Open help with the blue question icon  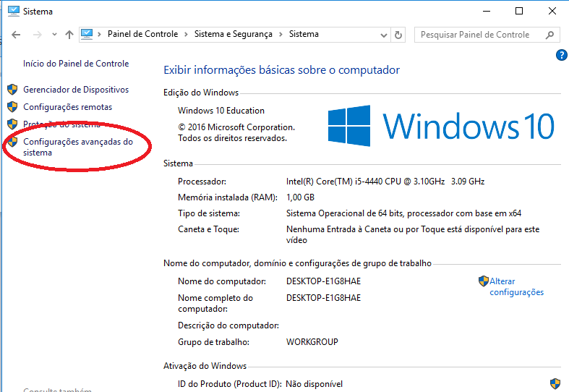click(x=561, y=55)
